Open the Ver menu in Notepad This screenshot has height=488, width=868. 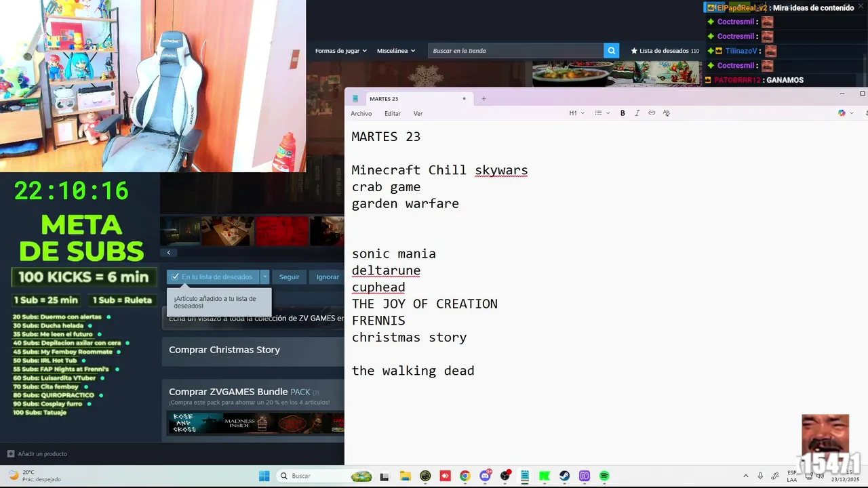[x=418, y=114]
